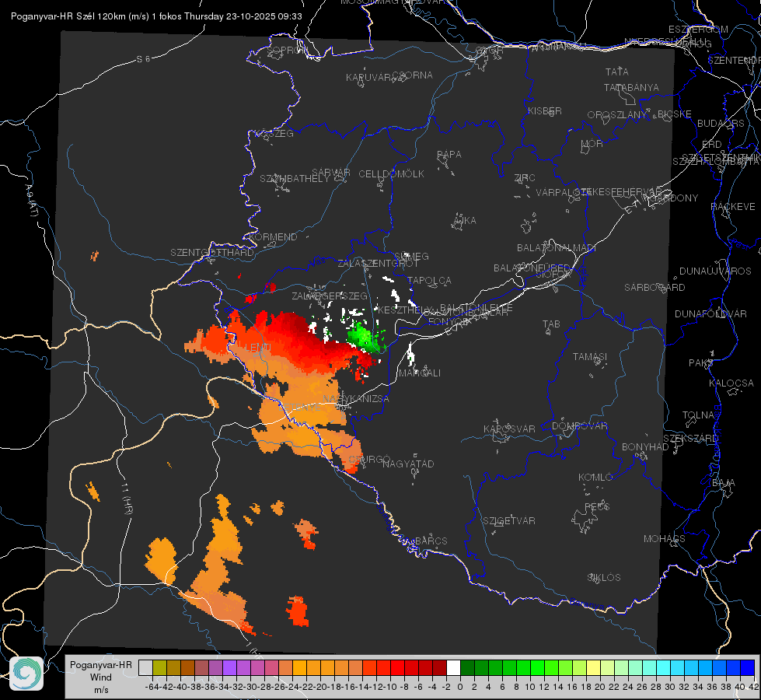Click the CELLDÖMÖLK label
The height and width of the screenshot is (700, 761).
click(391, 174)
